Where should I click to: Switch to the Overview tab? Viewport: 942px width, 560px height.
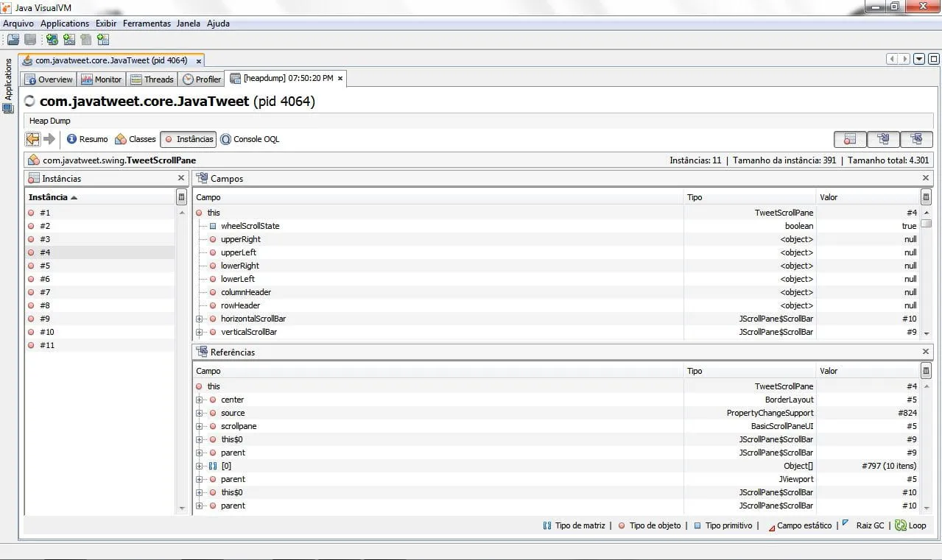(x=49, y=79)
